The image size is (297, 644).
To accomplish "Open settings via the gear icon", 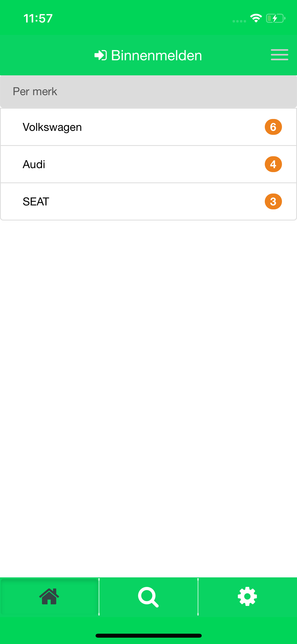I will click(247, 597).
